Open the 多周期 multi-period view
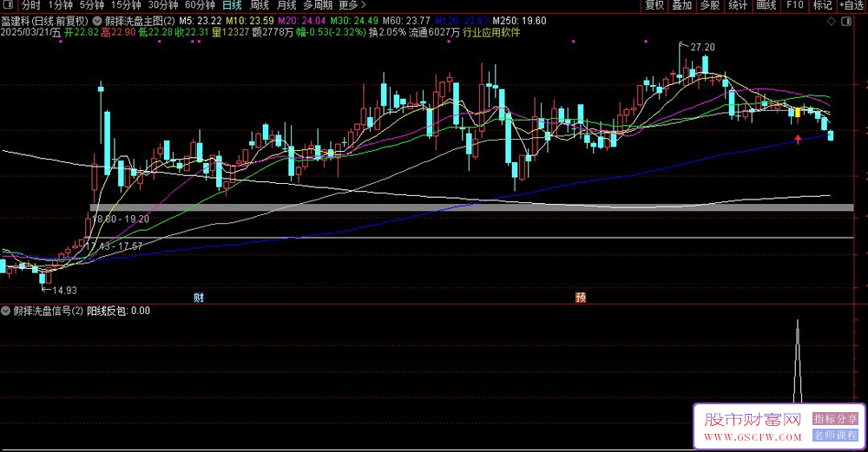This screenshot has width=868, height=452. tap(318, 5)
